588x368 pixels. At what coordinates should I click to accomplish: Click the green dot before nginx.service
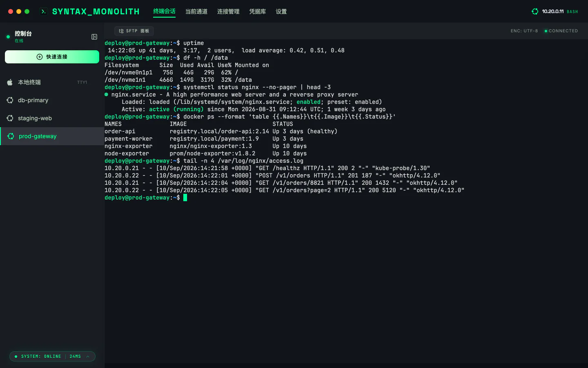click(107, 94)
